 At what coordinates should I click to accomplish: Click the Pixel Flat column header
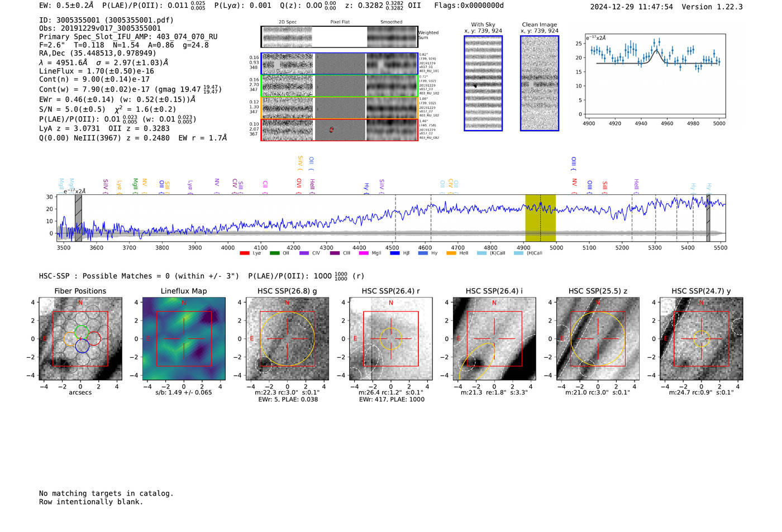pos(340,22)
